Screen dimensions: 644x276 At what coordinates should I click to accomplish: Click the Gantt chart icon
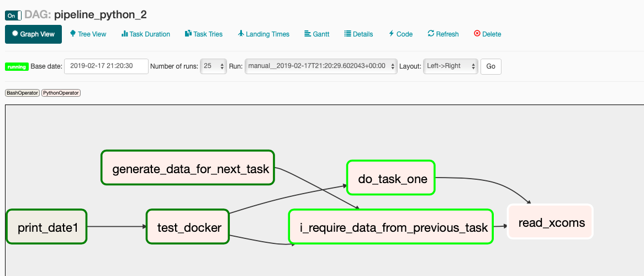[x=307, y=34]
